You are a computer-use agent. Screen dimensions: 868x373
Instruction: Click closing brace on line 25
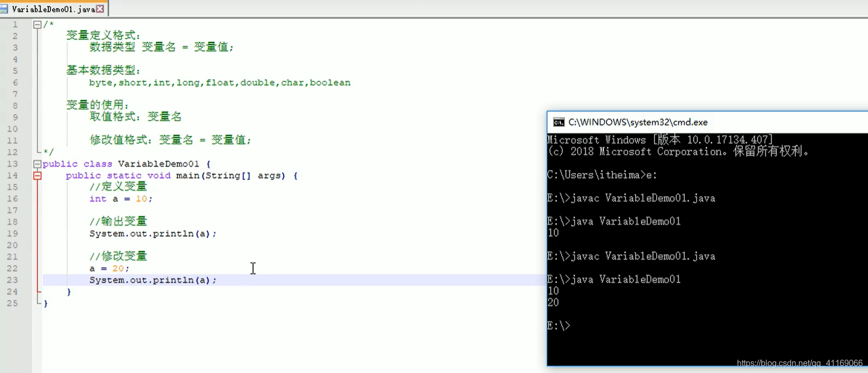click(45, 303)
